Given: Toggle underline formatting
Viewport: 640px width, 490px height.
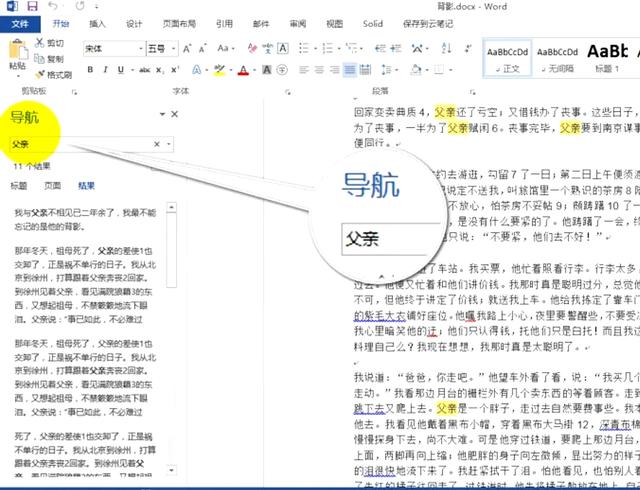Looking at the screenshot, I should point(121,70).
